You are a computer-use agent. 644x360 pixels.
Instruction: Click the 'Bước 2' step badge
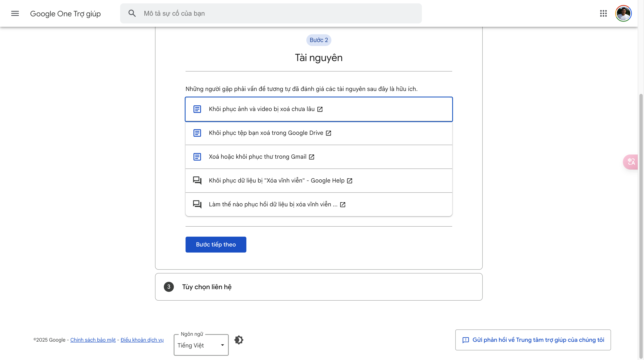click(x=319, y=40)
